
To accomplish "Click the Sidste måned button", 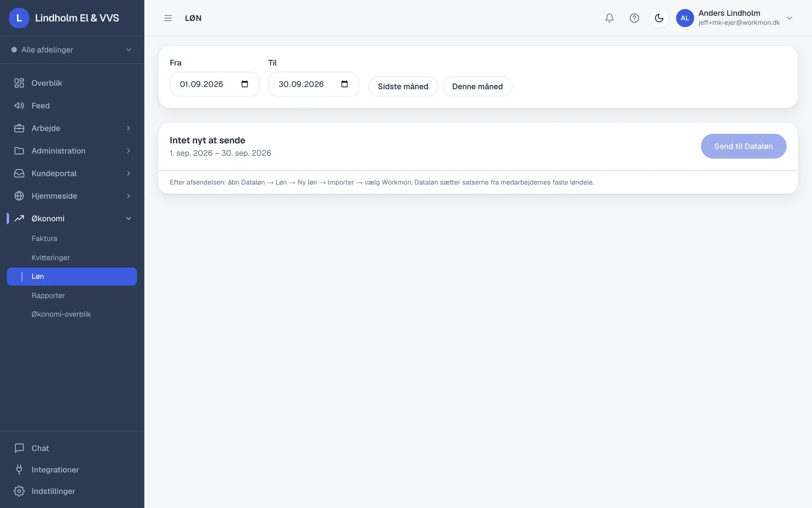I will click(403, 86).
